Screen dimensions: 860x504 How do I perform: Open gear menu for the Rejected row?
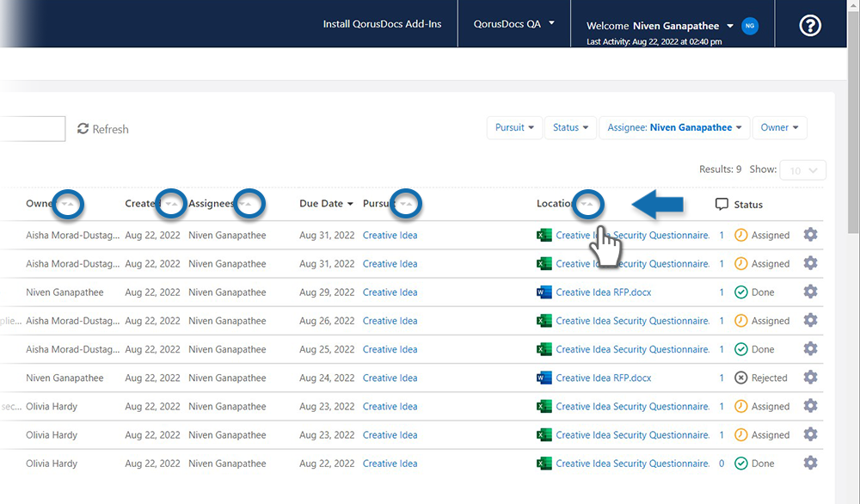click(810, 378)
